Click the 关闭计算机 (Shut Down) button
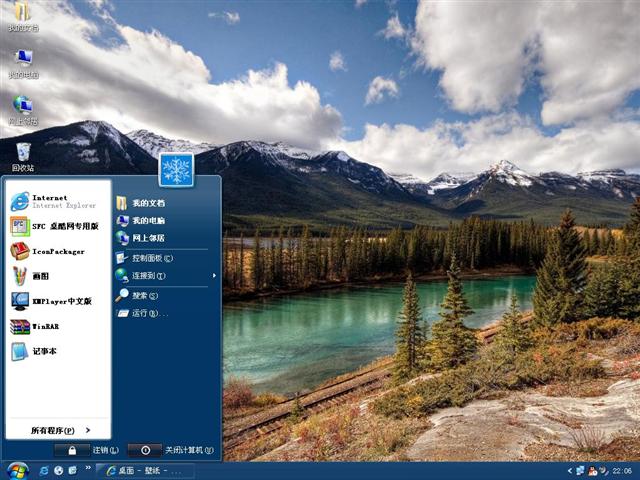This screenshot has height=480, width=640. [x=172, y=450]
